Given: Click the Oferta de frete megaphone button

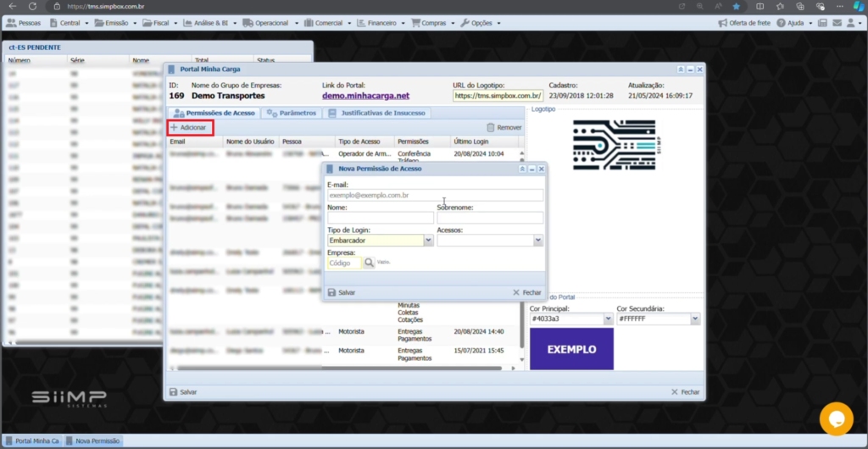Looking at the screenshot, I should coord(744,23).
